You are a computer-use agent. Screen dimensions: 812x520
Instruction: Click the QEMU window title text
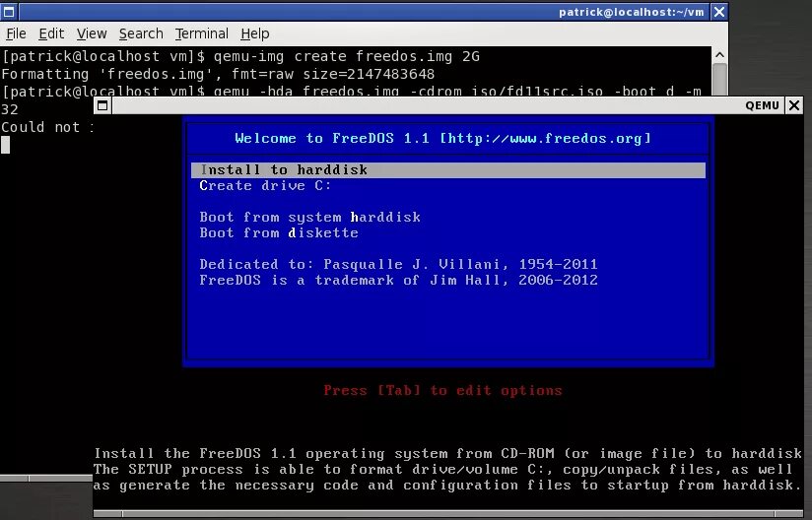point(762,105)
